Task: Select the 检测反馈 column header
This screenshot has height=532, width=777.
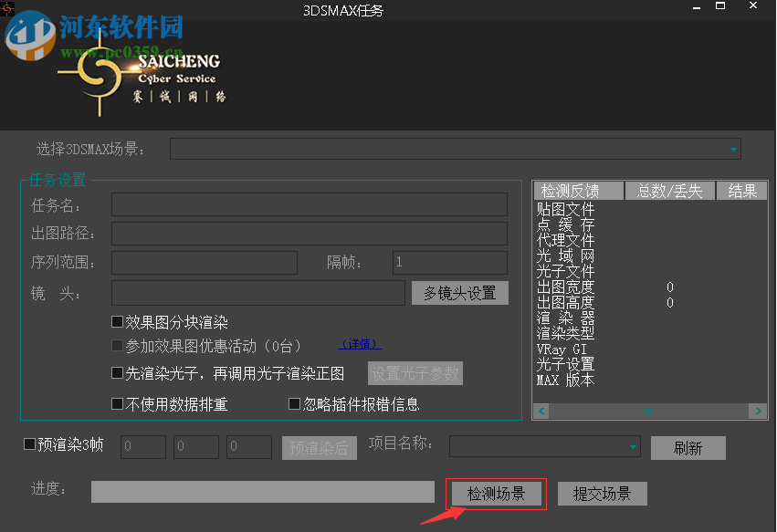Action: [x=578, y=190]
